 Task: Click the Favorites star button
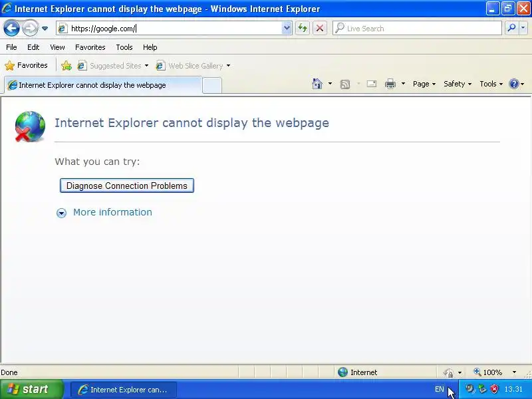coord(27,65)
